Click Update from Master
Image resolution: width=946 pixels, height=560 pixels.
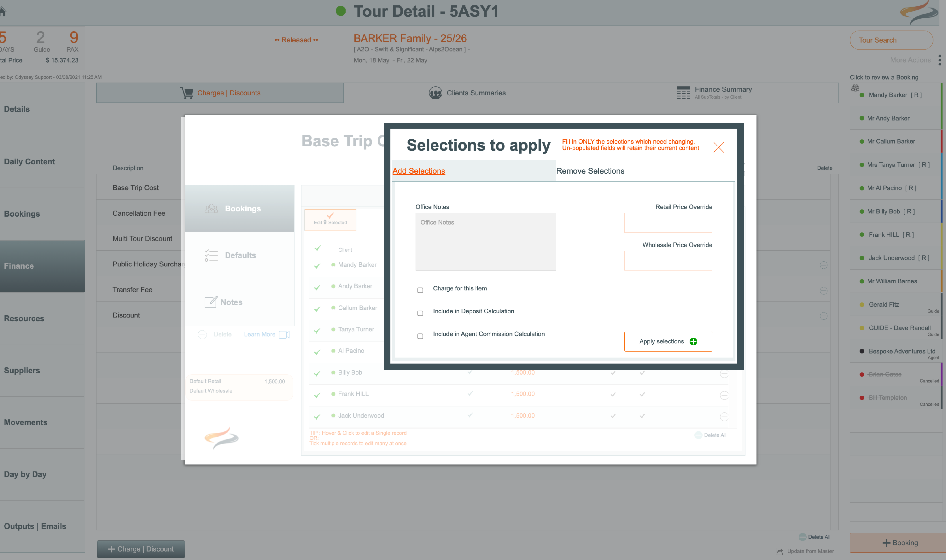coord(805,551)
